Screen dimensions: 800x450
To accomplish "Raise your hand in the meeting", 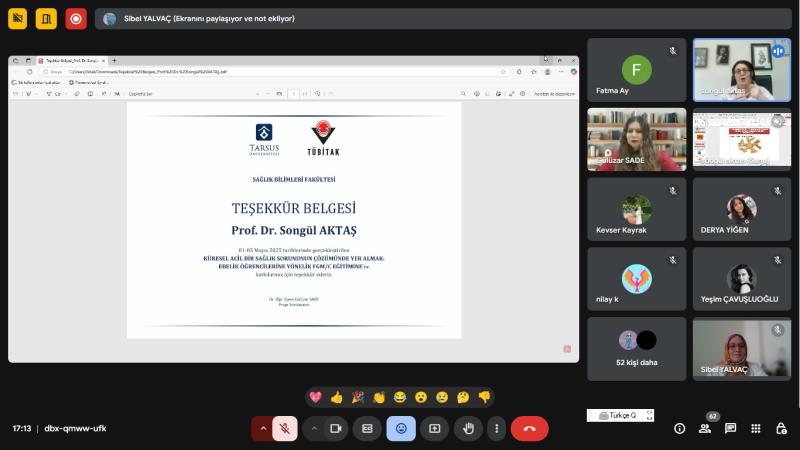I will point(468,429).
